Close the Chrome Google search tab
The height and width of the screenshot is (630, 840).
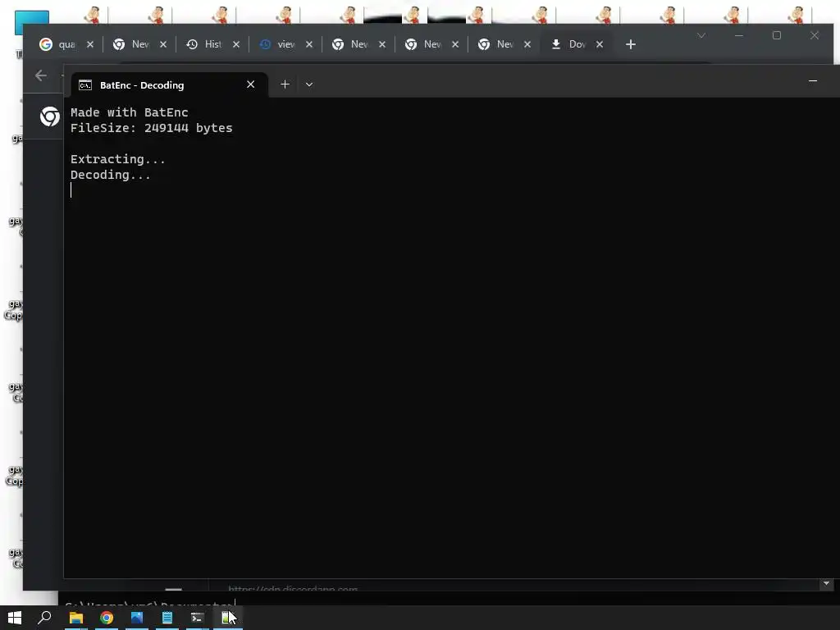coord(90,44)
